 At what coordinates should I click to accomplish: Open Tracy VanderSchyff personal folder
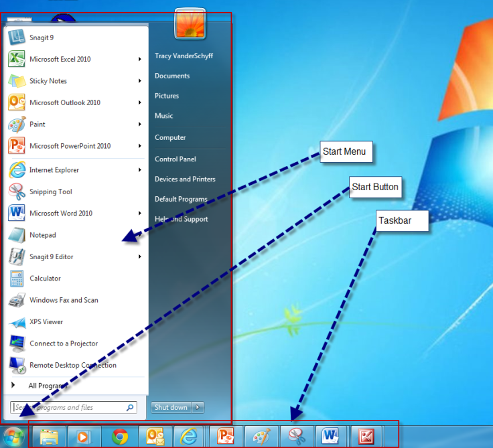(184, 56)
